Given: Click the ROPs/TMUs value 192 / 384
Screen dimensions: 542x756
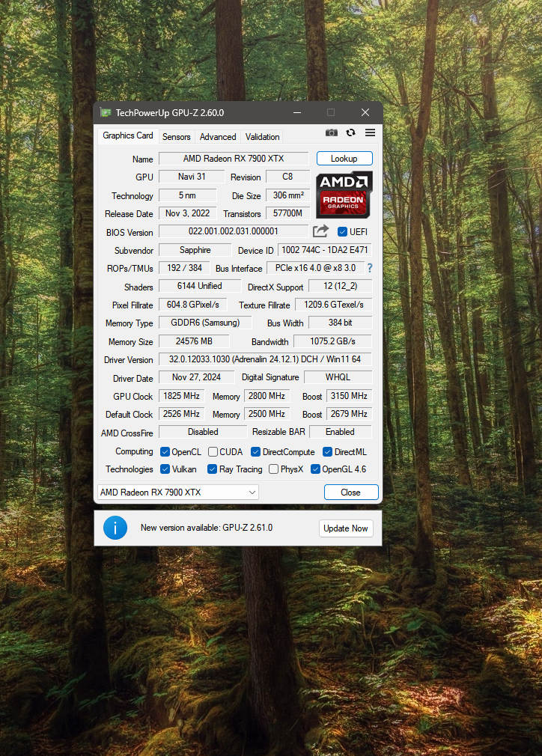Looking at the screenshot, I should click(184, 268).
